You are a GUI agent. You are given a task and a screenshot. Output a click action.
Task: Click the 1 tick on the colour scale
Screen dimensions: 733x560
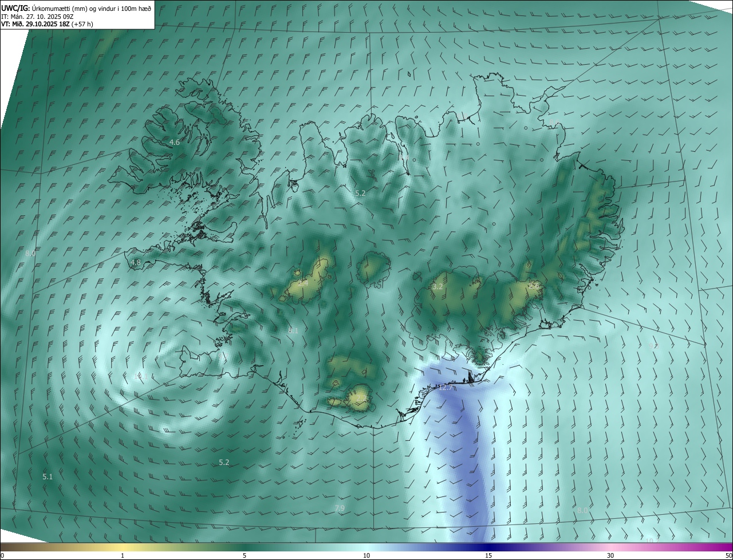tap(123, 555)
